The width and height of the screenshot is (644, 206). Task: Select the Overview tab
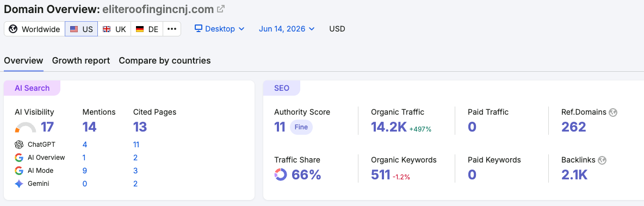pyautogui.click(x=23, y=61)
